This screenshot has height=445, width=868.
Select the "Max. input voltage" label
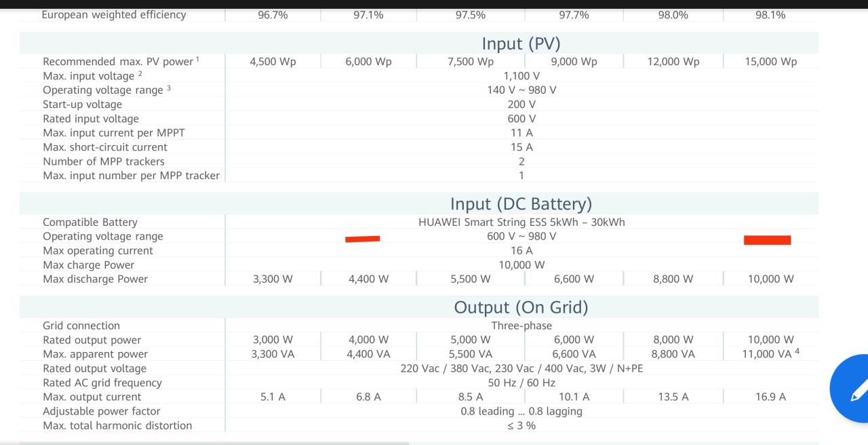pyautogui.click(x=90, y=75)
